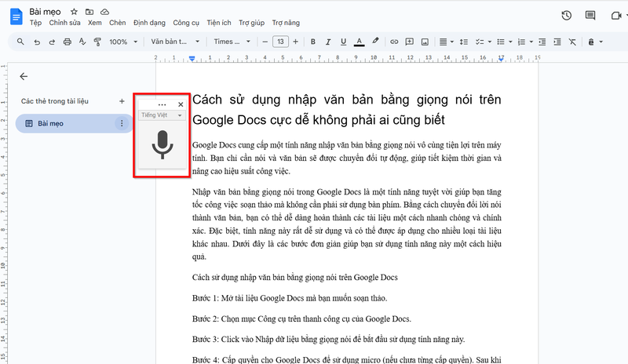Click the search magnifier in toolbar
Screen dimensions: 628x364
[x=20, y=42]
